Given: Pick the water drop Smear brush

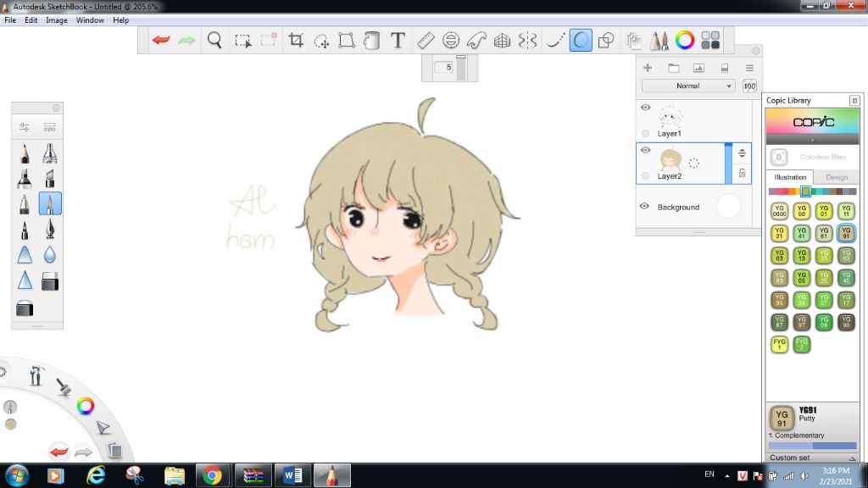Looking at the screenshot, I should (x=50, y=255).
